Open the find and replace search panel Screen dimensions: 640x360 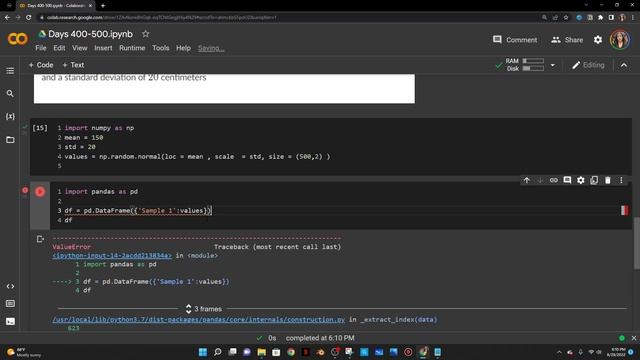pos(10,94)
